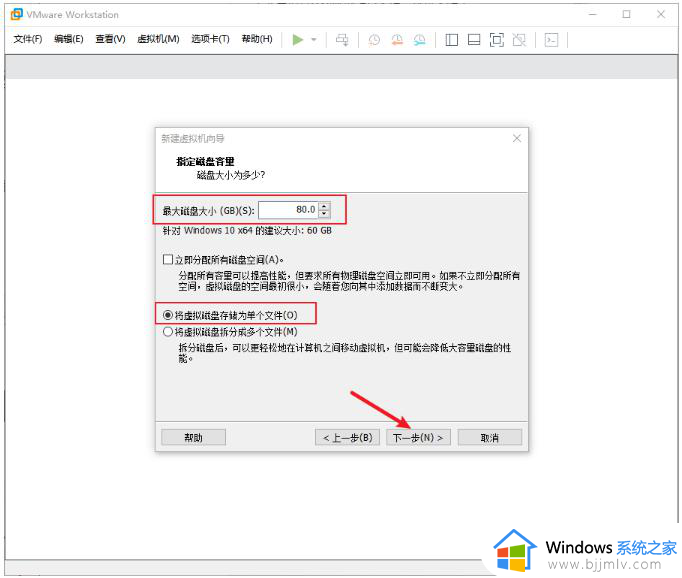
Task: Click the 最大磁盘大小 (GB)(S) label
Action: pos(208,211)
